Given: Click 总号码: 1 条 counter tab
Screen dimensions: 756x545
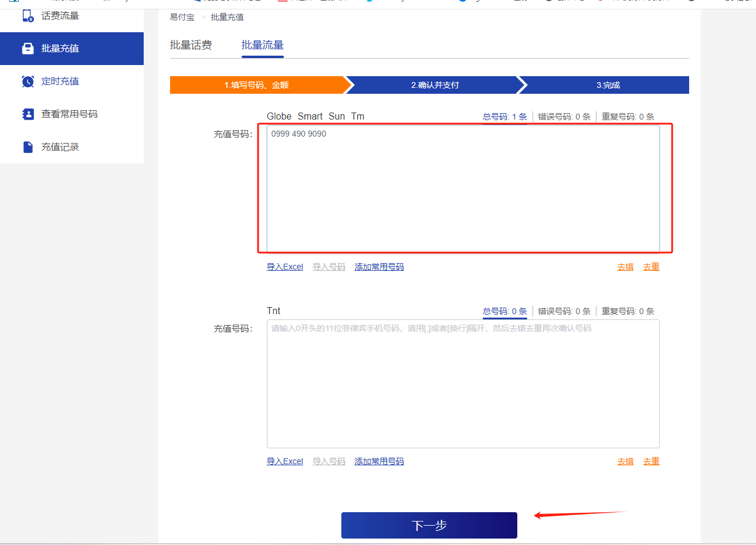Looking at the screenshot, I should 505,117.
